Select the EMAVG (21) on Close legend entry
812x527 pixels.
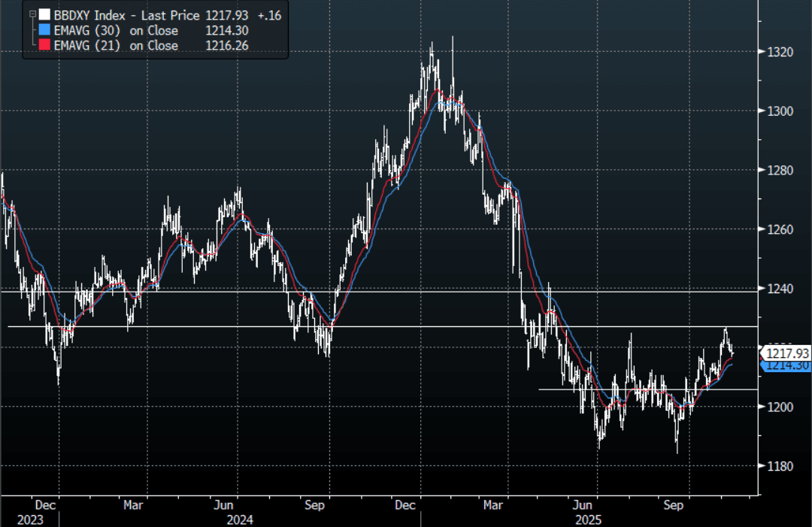pyautogui.click(x=117, y=46)
